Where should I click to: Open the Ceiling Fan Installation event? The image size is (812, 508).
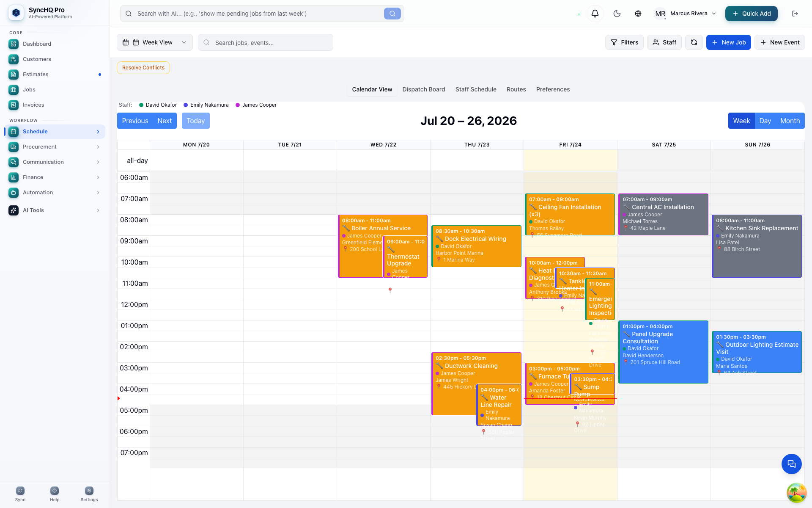click(x=570, y=214)
